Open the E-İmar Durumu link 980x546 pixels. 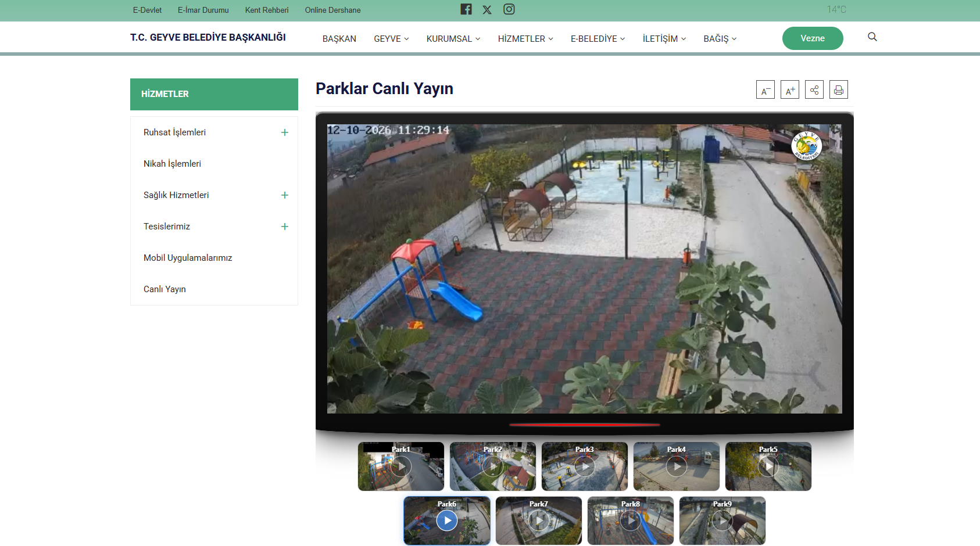203,10
